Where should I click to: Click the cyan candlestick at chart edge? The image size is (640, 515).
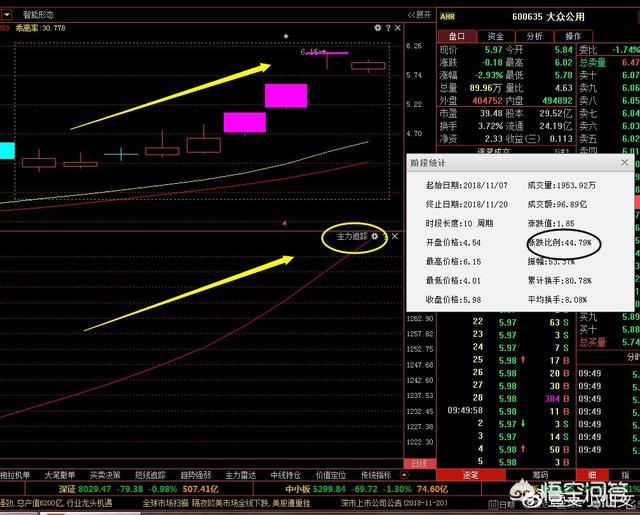[x=7, y=151]
